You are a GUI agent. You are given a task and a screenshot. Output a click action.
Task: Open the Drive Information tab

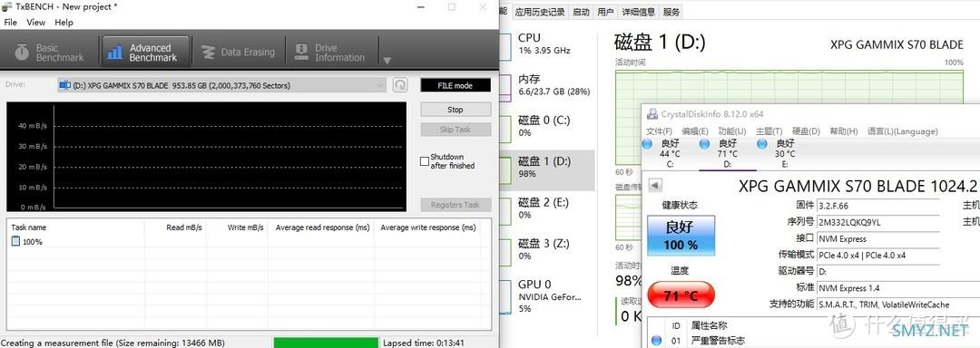point(330,52)
